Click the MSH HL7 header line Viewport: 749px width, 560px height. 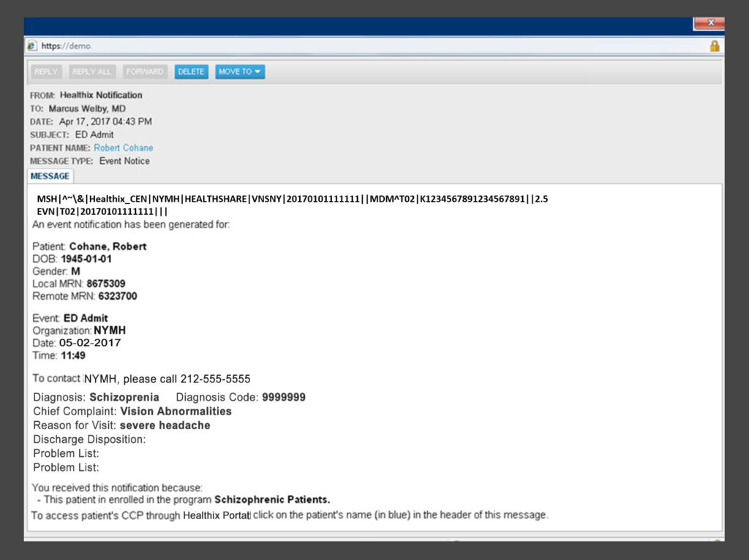293,199
